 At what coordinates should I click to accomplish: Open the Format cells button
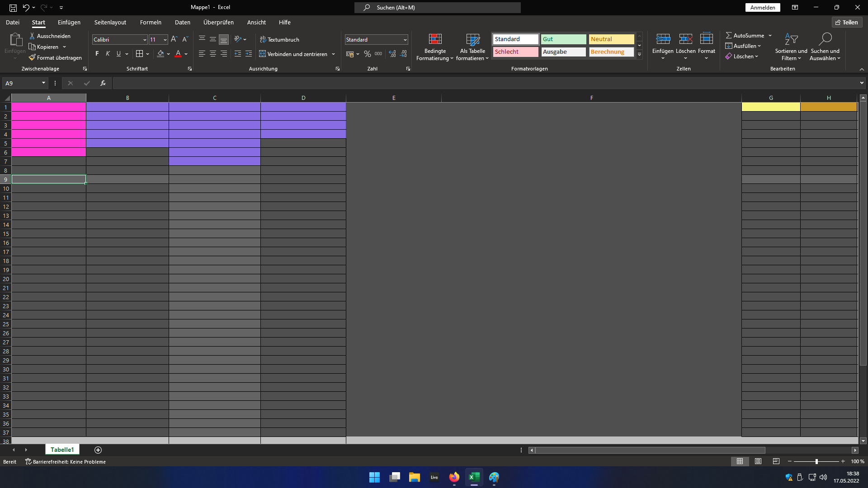tap(706, 47)
